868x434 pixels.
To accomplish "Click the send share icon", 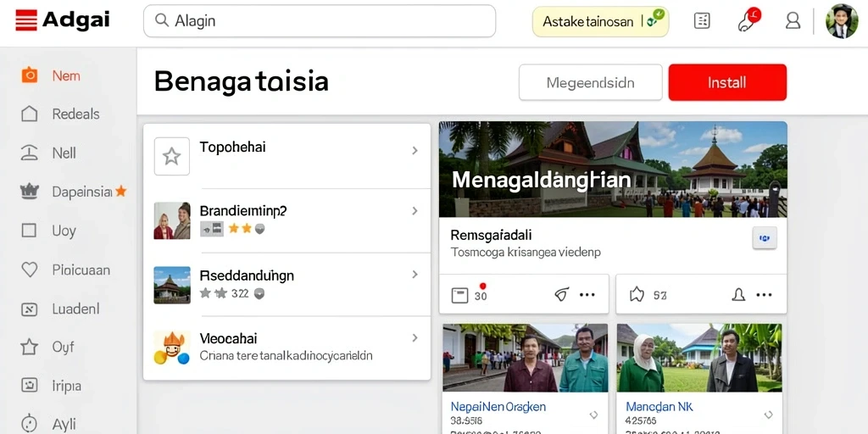I will 562,295.
